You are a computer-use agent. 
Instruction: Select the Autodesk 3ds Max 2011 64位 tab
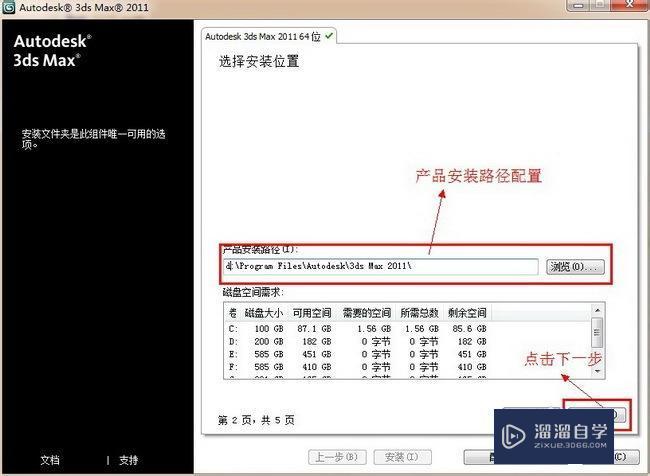(269, 36)
